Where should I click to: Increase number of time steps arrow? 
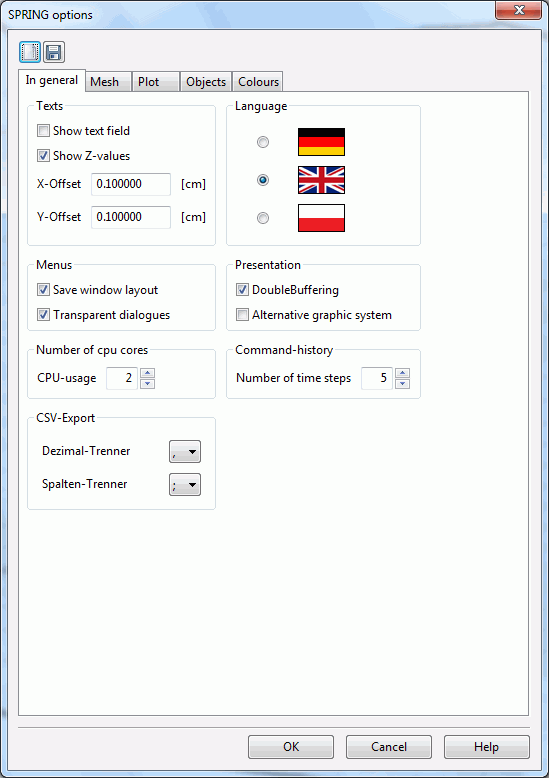(x=403, y=373)
